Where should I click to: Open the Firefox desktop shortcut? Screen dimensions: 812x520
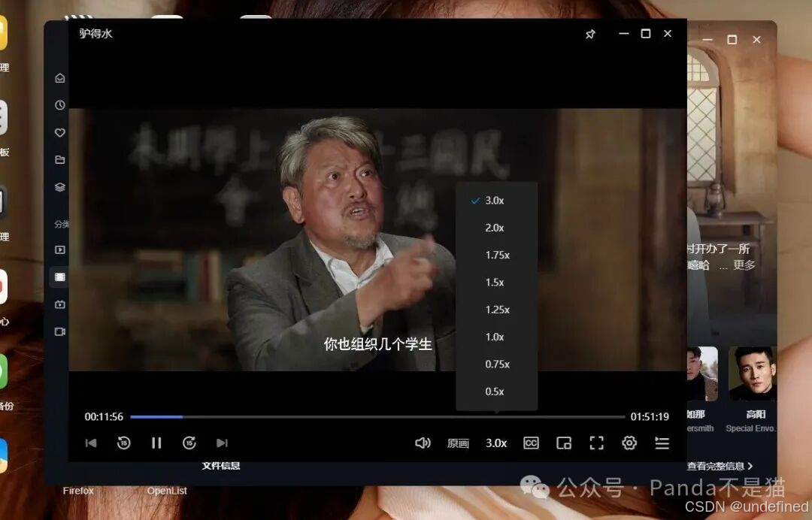(x=78, y=491)
